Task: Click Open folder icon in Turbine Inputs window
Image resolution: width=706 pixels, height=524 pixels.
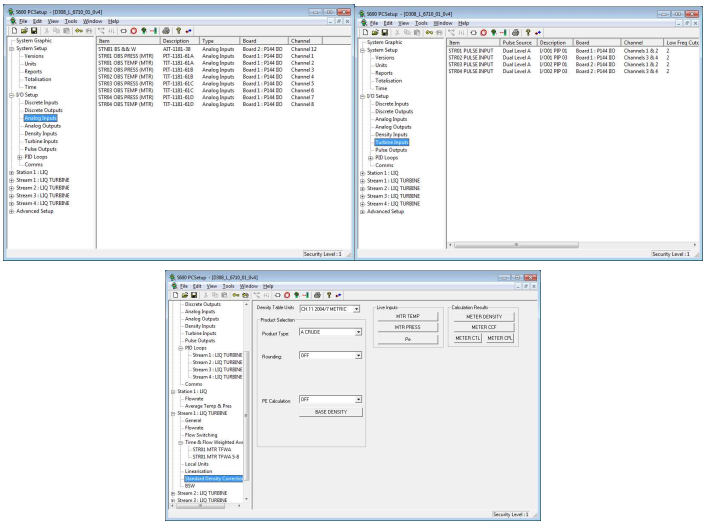Action: click(x=375, y=32)
